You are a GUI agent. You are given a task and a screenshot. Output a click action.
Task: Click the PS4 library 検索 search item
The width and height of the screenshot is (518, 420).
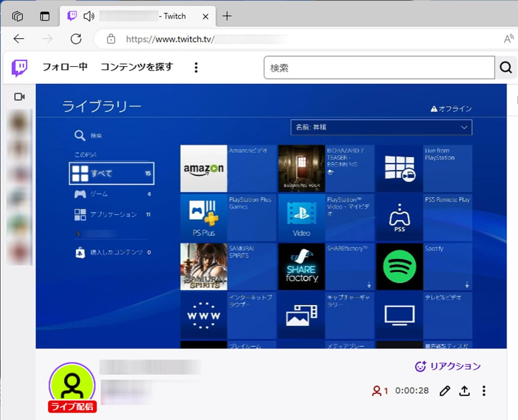coord(88,136)
